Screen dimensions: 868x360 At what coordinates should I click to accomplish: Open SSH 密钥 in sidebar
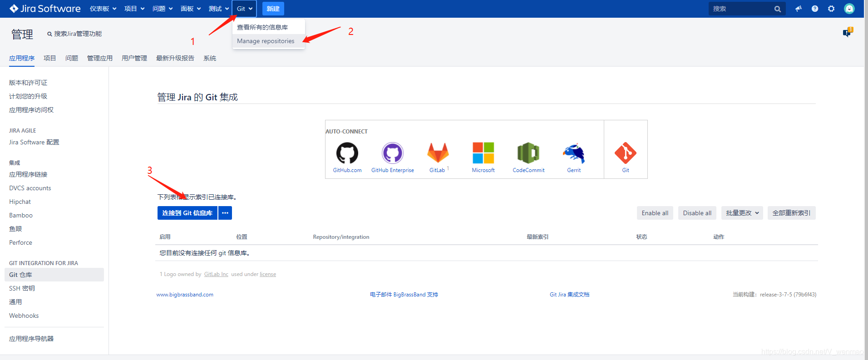[x=22, y=288]
